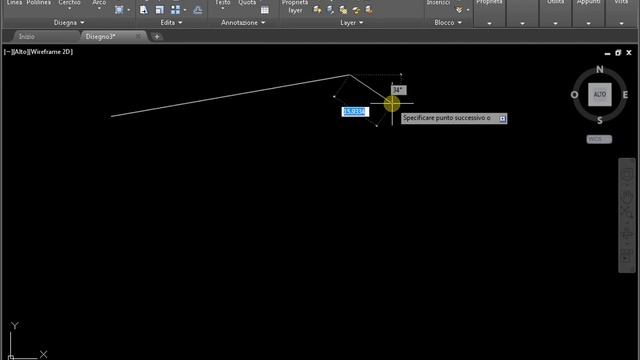This screenshot has width=640, height=360.
Task: Expand the Edita panel
Action: tap(171, 23)
